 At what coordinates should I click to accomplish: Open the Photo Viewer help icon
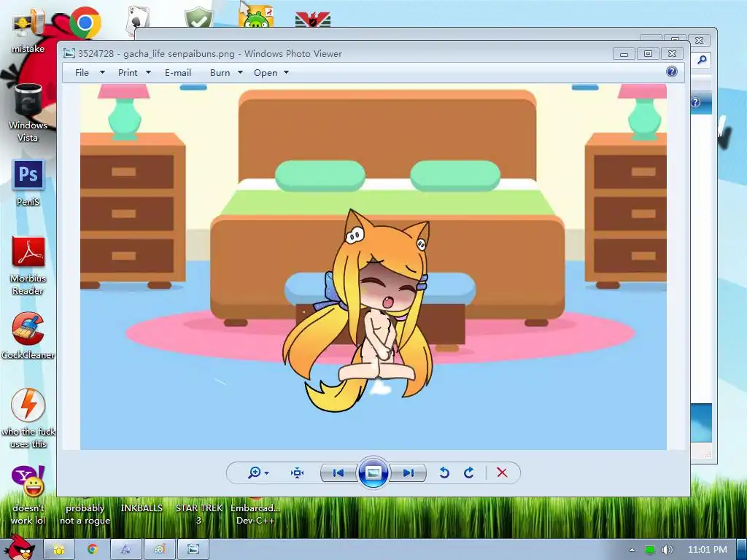[x=672, y=71]
